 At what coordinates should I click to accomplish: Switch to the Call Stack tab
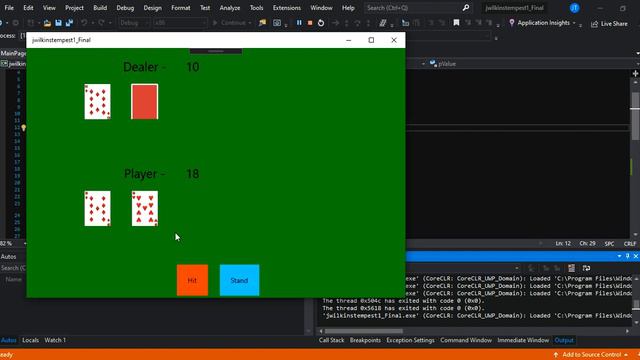(x=331, y=340)
